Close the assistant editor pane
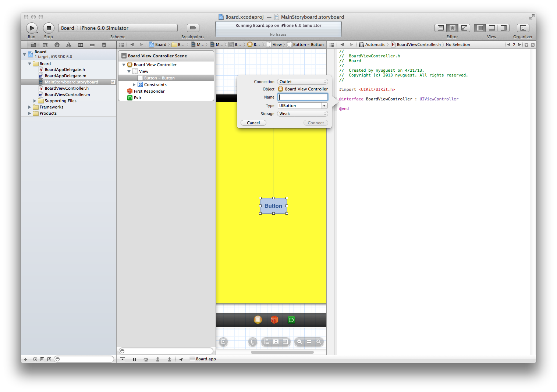This screenshot has height=392, width=557. pos(533,45)
